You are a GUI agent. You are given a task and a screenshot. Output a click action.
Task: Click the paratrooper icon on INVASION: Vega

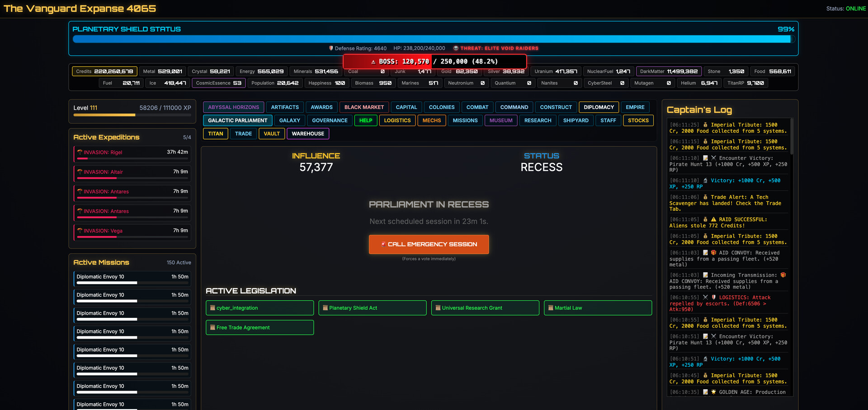tap(80, 230)
